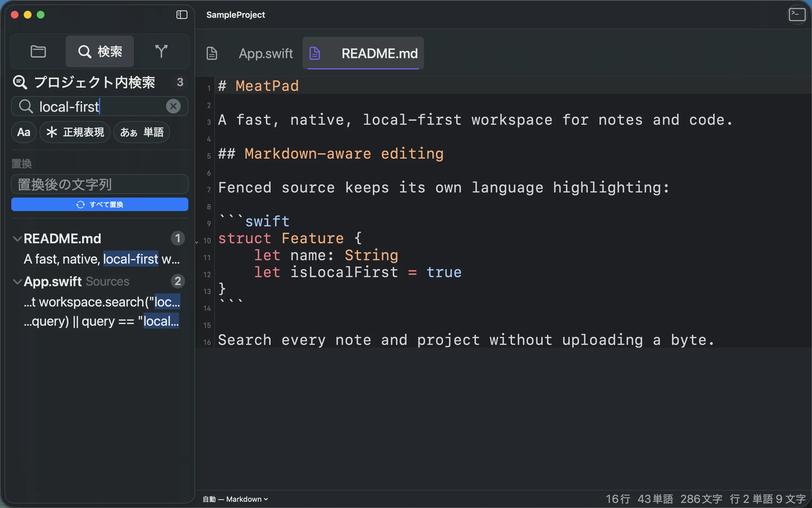Select the 検索 search tab
The image size is (812, 508).
[x=100, y=52]
